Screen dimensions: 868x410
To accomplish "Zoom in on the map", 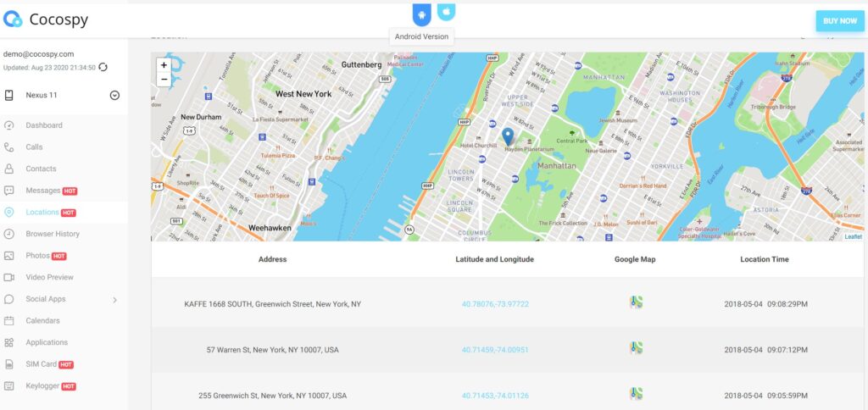I will click(164, 65).
